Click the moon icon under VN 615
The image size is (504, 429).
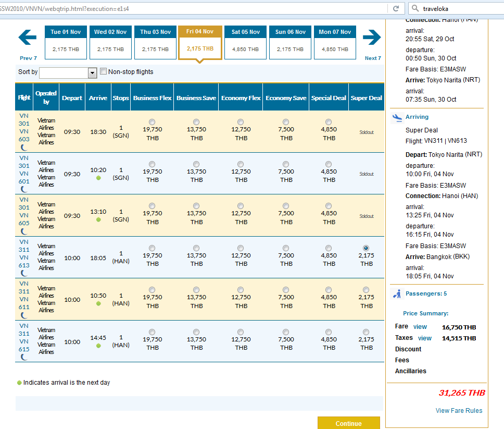[24, 357]
